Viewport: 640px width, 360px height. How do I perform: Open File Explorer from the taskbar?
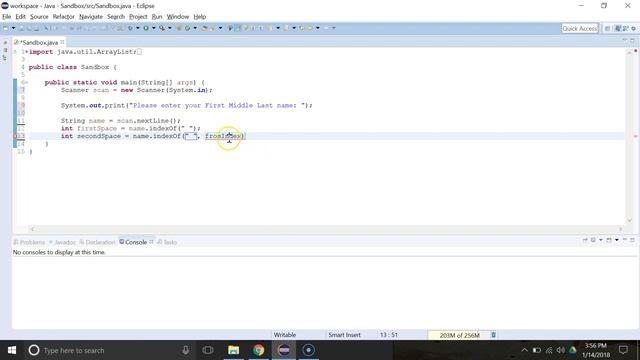[x=233, y=350]
